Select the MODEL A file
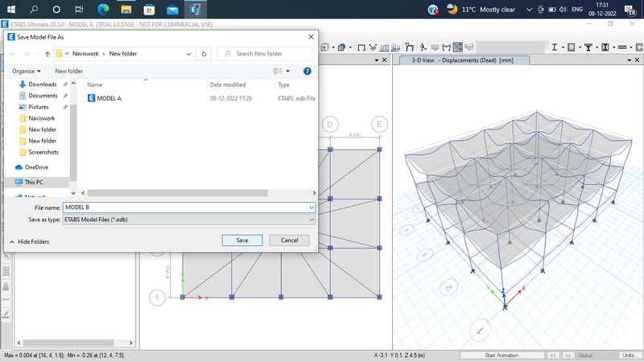 coord(109,98)
